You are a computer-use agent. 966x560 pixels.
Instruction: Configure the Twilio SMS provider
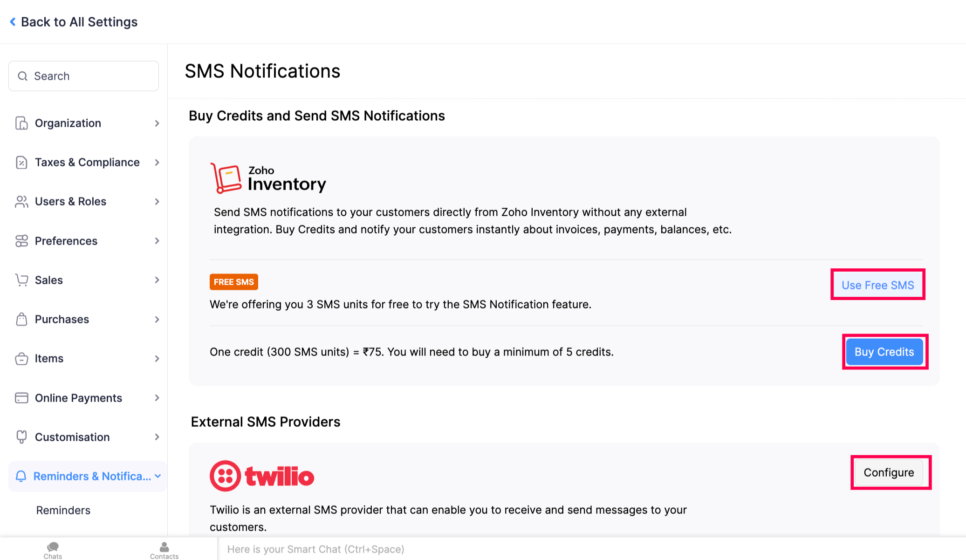coord(889,472)
